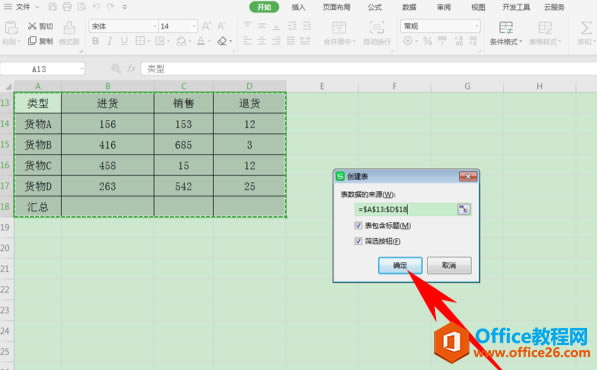Expand the Name Box dropdown A13
The image size is (597, 370).
[x=81, y=69]
